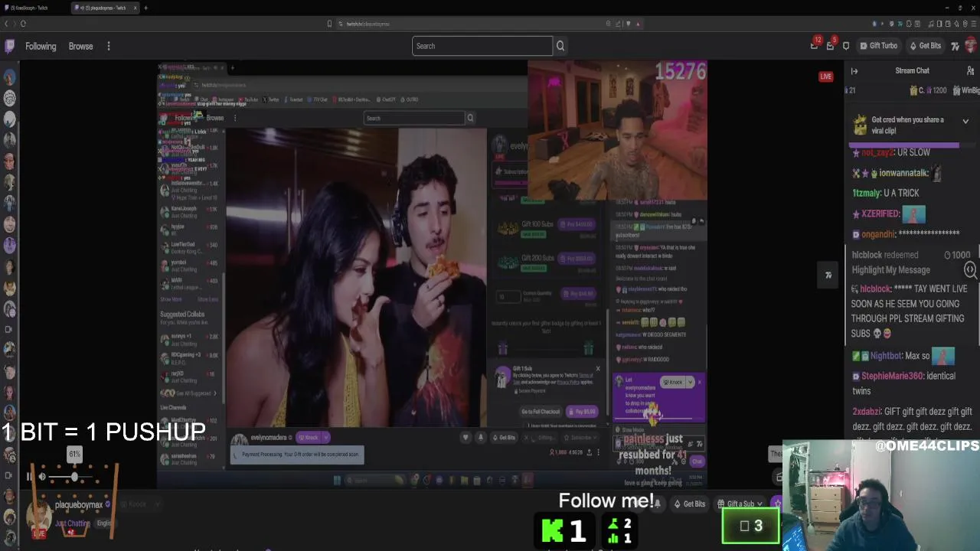Screen dimensions: 980x551
Task: Click 2xdabzi username in chat
Action: (867, 411)
